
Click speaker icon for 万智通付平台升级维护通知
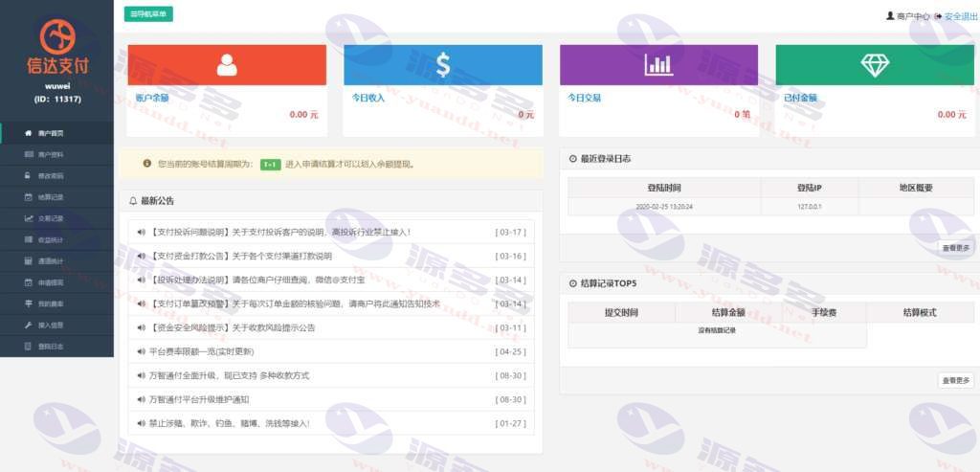(x=141, y=399)
